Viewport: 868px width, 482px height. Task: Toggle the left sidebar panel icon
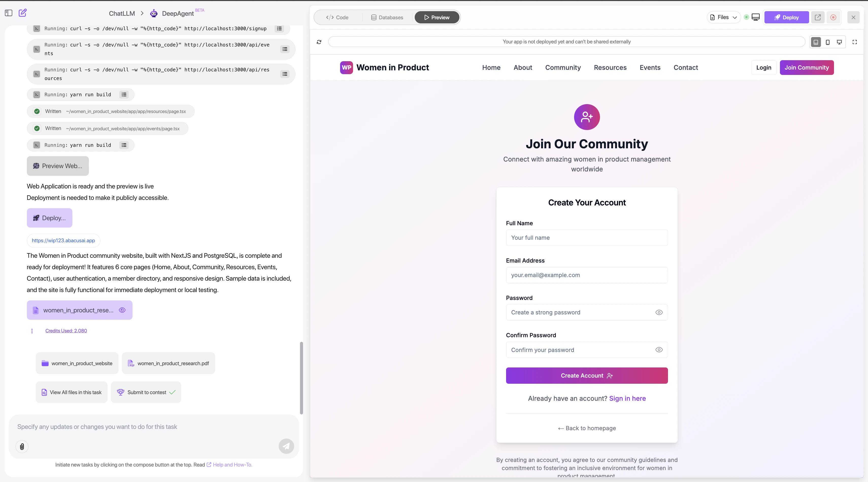(9, 13)
